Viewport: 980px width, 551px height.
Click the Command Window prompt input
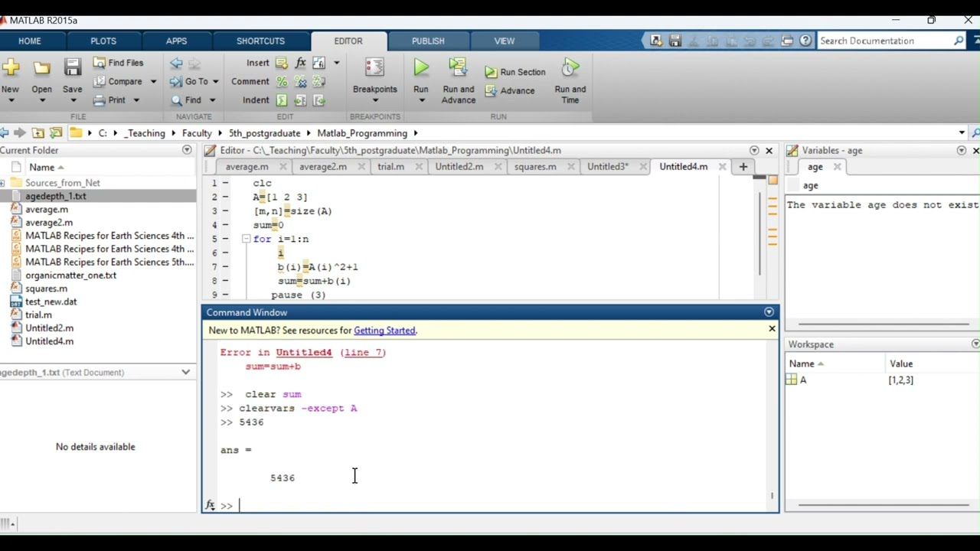click(x=501, y=505)
